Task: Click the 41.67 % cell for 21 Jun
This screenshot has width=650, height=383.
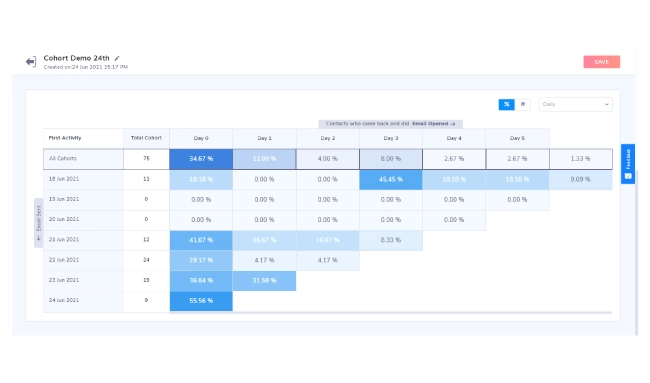Action: (201, 240)
